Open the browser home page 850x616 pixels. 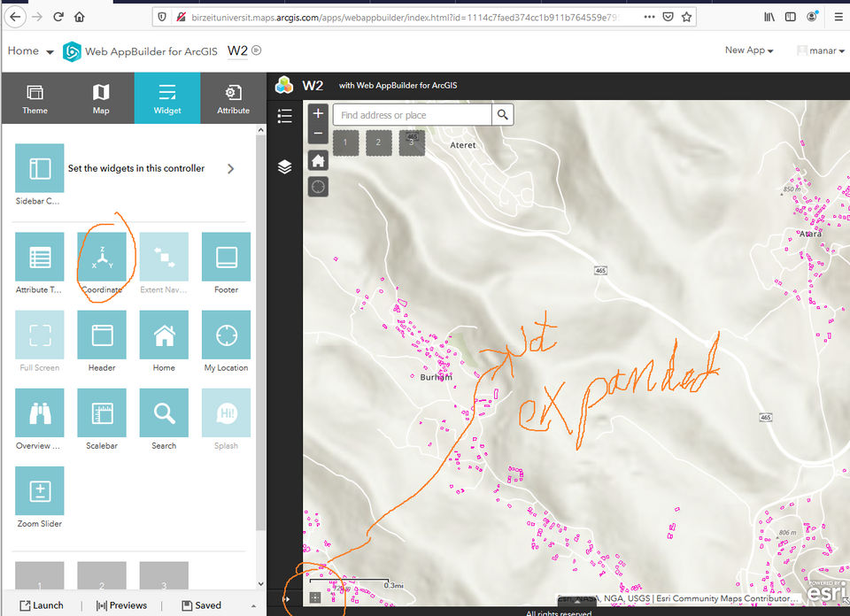[x=80, y=17]
